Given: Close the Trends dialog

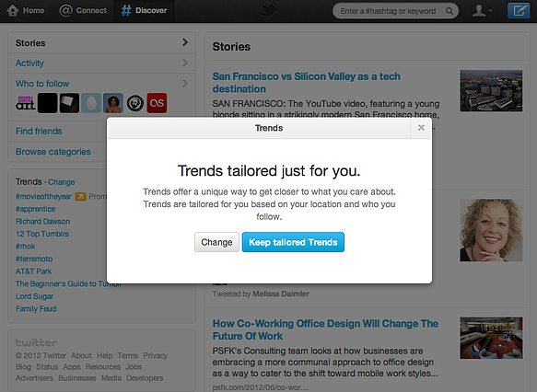Looking at the screenshot, I should pos(421,128).
